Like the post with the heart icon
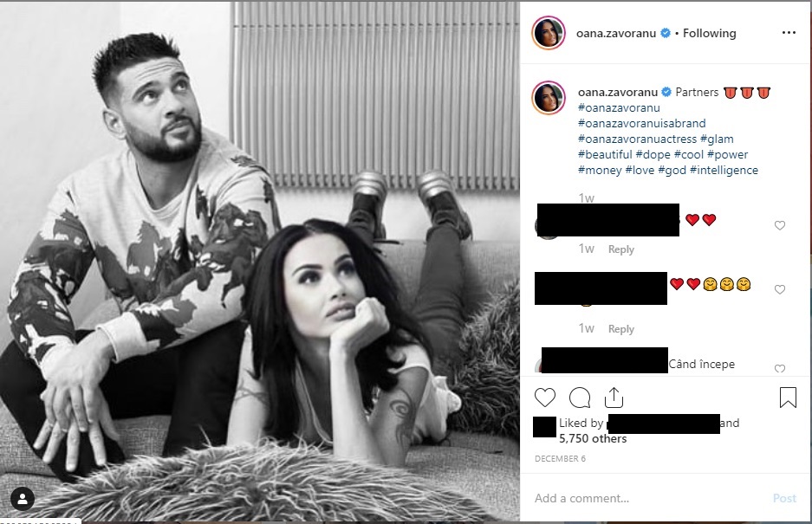The width and height of the screenshot is (812, 524). [x=545, y=398]
